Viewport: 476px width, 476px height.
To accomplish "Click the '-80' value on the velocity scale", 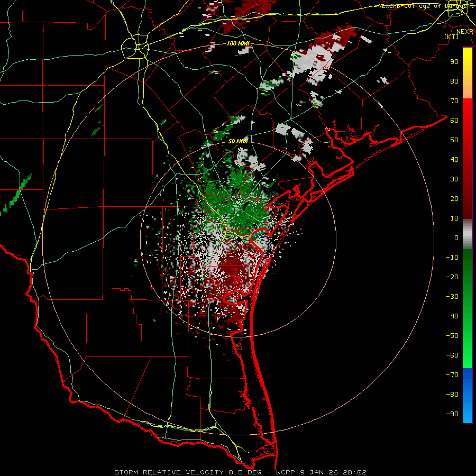I will pos(452,395).
